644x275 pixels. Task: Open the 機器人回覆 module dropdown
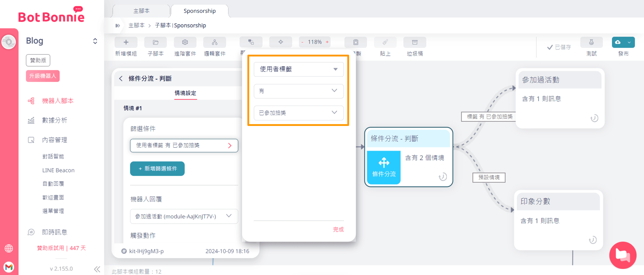pyautogui.click(x=184, y=216)
